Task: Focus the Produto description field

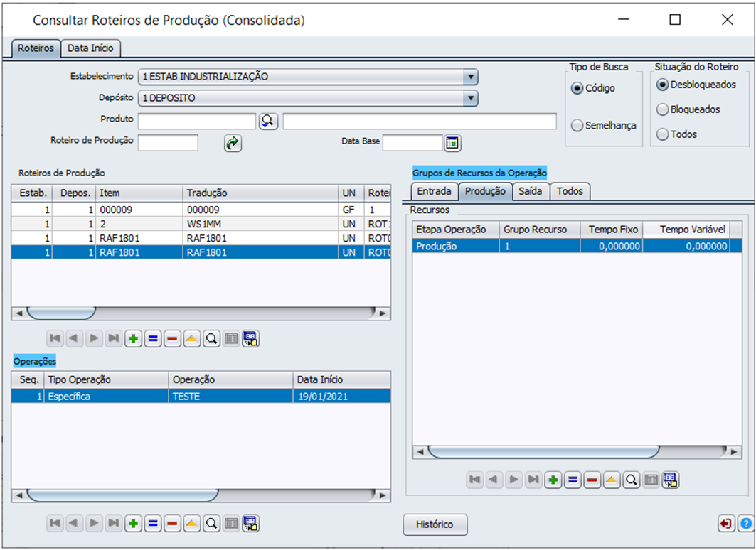Action: (x=420, y=122)
